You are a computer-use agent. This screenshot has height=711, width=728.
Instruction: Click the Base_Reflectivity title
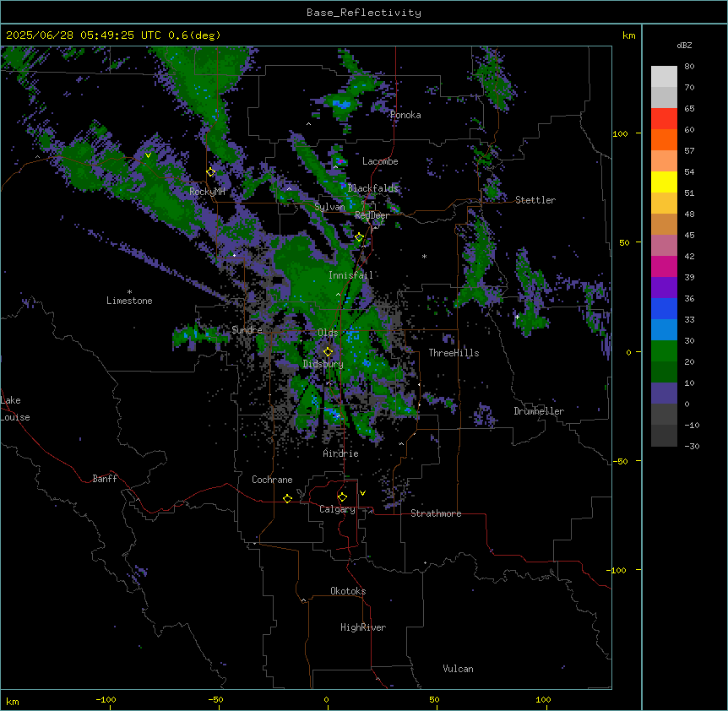coord(364,13)
